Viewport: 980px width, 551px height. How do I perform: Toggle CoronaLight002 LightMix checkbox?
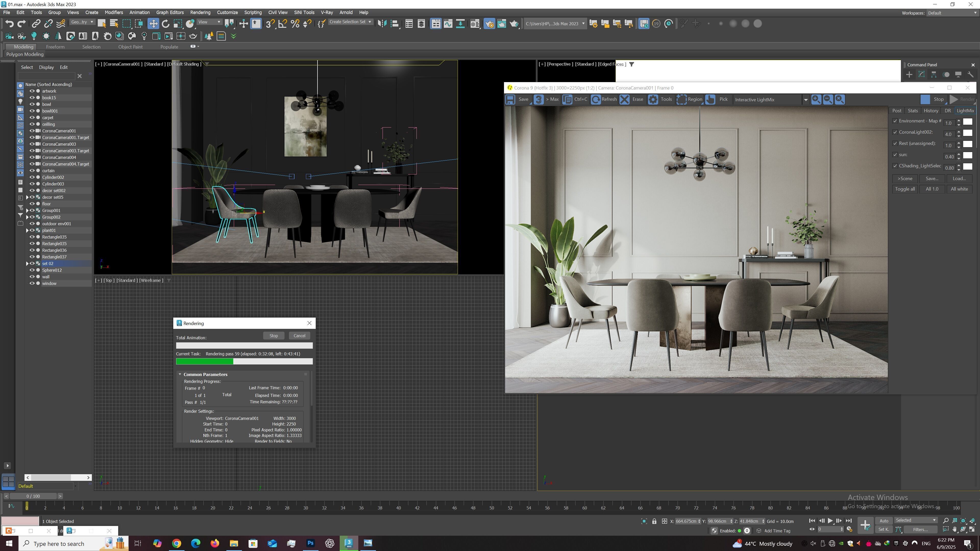(895, 132)
